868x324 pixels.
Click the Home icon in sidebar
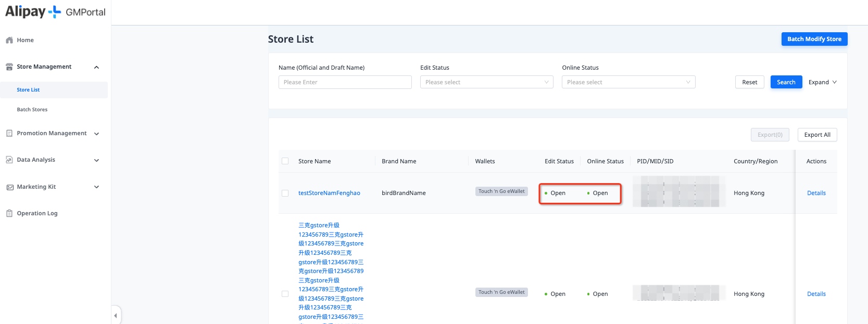pos(9,40)
